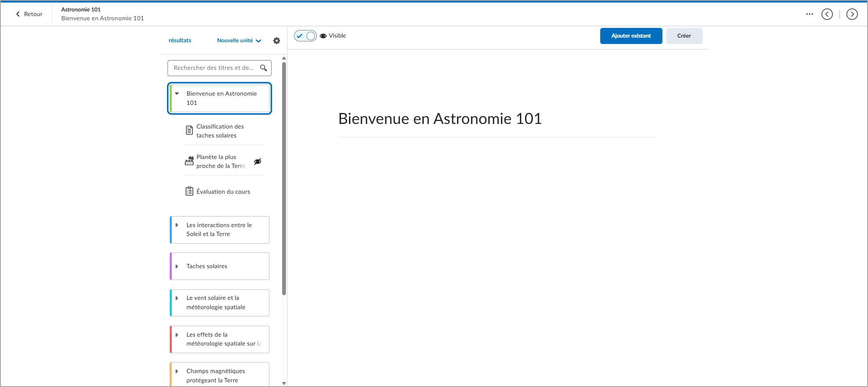Screen dimensions: 868x387
Task: Click the quiz icon for Planète la plus proche
Action: (189, 161)
